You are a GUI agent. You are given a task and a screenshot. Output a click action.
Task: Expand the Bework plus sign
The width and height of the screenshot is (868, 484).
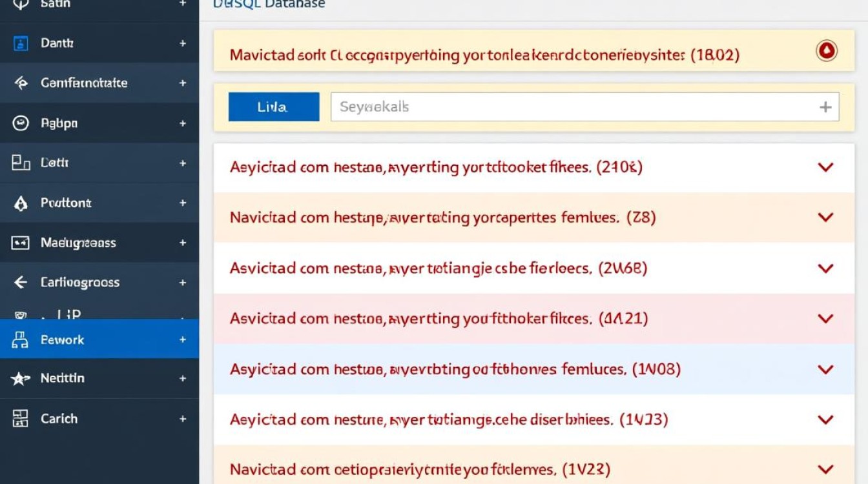183,339
